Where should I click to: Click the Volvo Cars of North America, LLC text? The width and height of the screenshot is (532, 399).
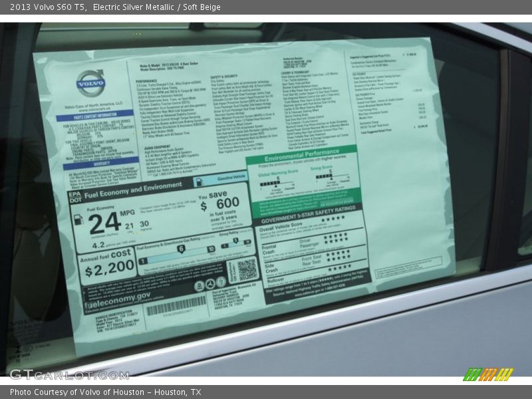94,105
